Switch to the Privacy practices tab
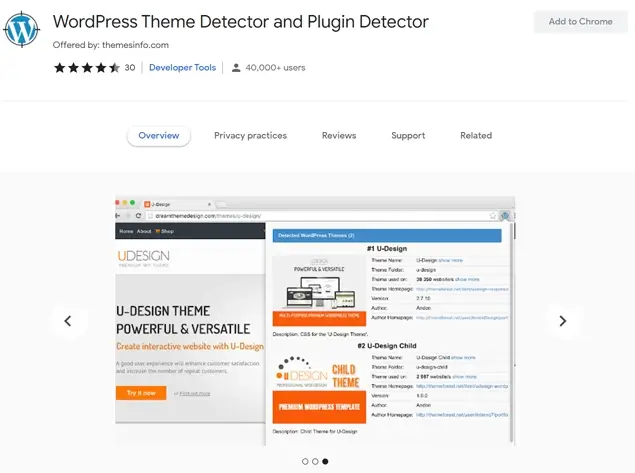This screenshot has height=473, width=635. (x=250, y=136)
